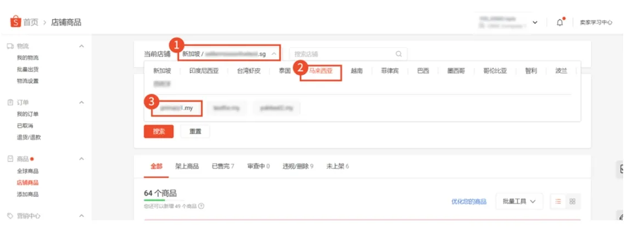Choose the third .my store chip
Viewport: 644px width, 234px height.
276,108
